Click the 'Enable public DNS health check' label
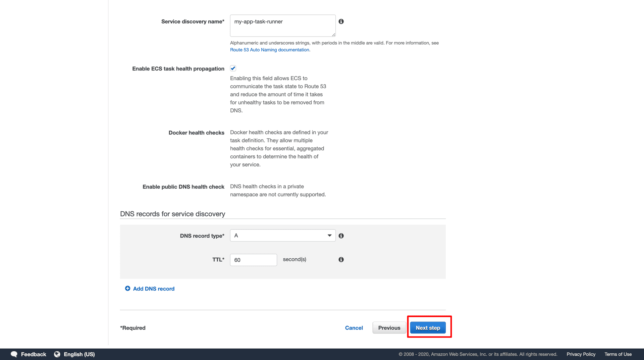Viewport: 644px width, 360px height. coord(183,187)
